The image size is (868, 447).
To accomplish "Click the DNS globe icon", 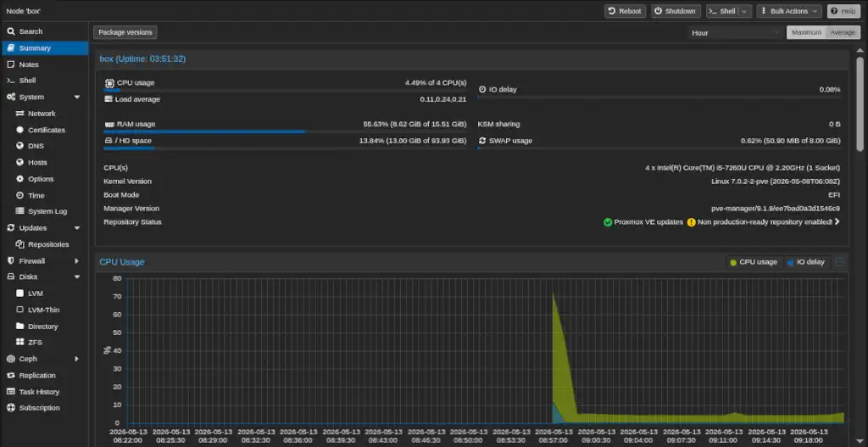I will coord(20,146).
